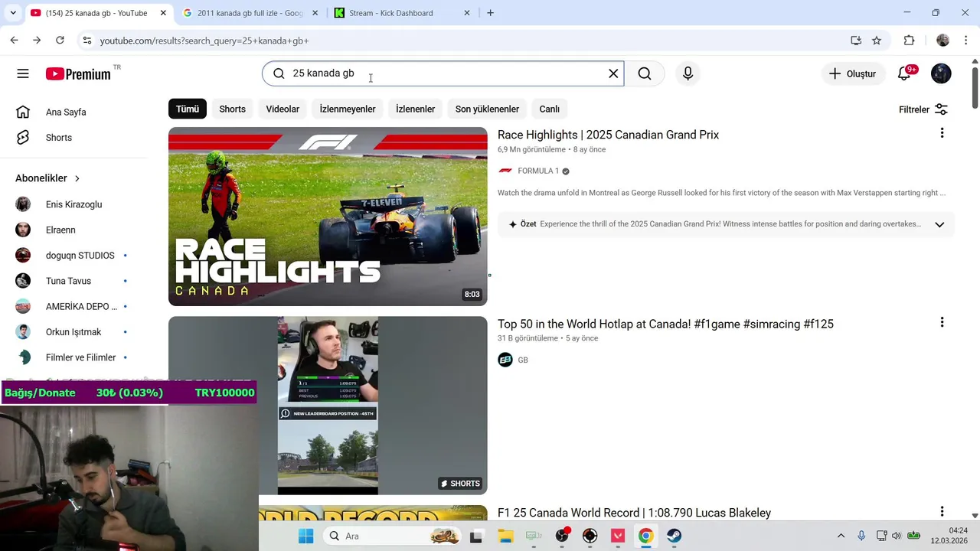Image resolution: width=980 pixels, height=551 pixels.
Task: Open options for Top 50 Hotlap video
Action: coord(942,322)
